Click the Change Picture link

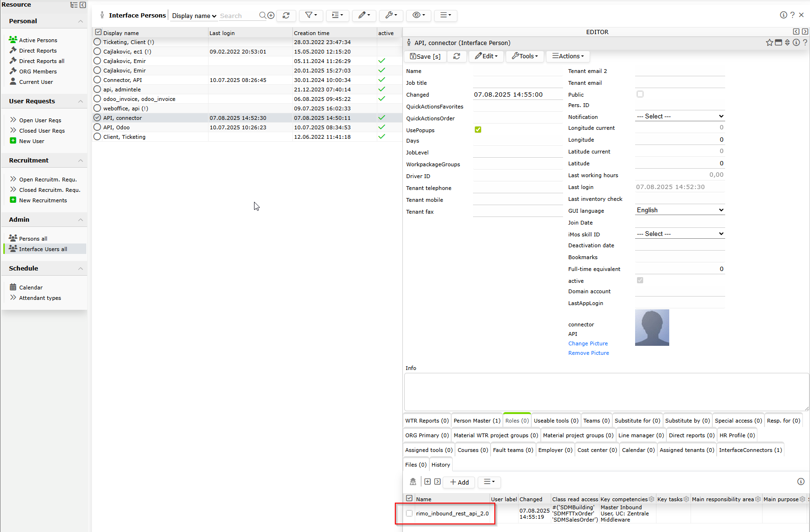click(x=588, y=343)
